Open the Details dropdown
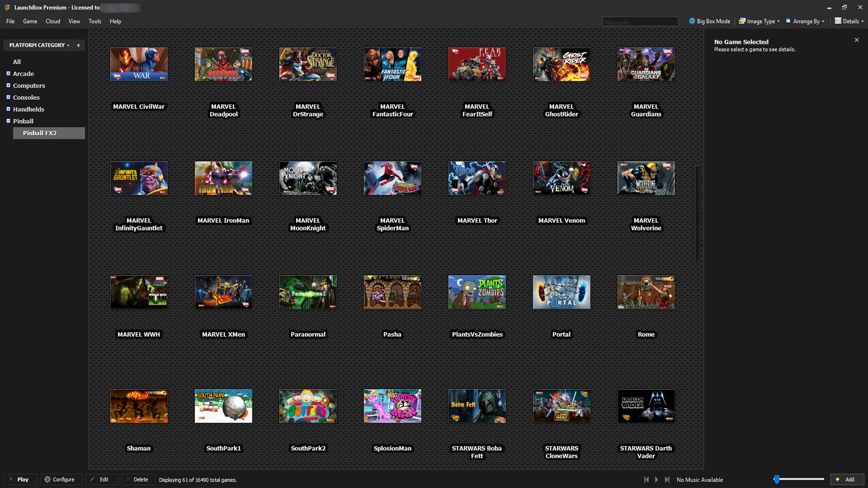 (x=849, y=21)
